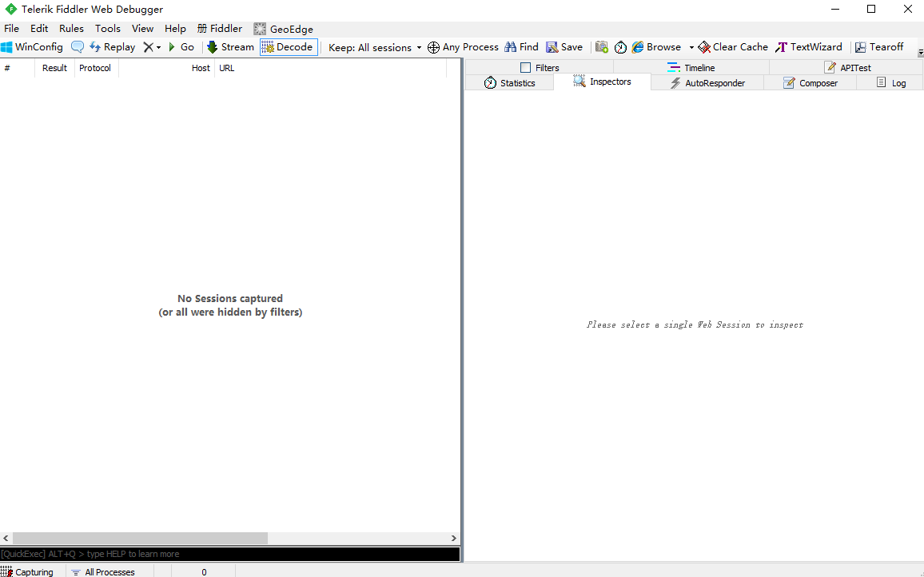
Task: Click the session list horizontal scrollbar thumb
Action: coord(140,538)
